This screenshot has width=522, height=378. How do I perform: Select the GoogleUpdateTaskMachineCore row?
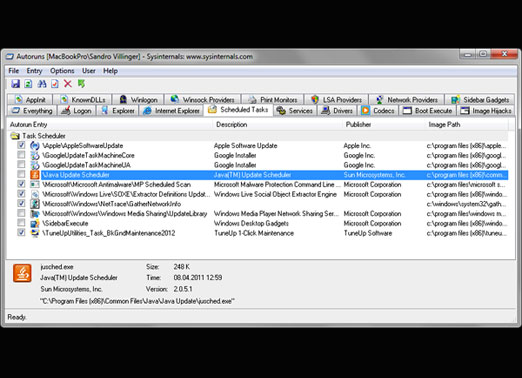tap(258, 155)
